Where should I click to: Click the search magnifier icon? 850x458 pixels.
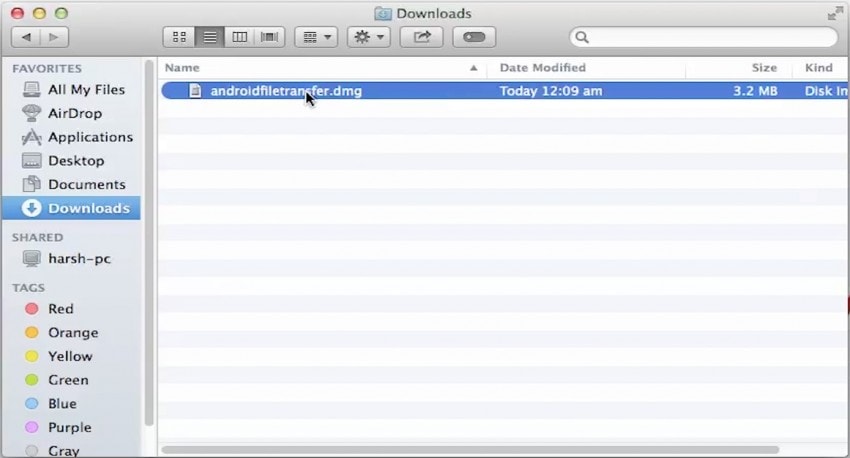pos(582,37)
